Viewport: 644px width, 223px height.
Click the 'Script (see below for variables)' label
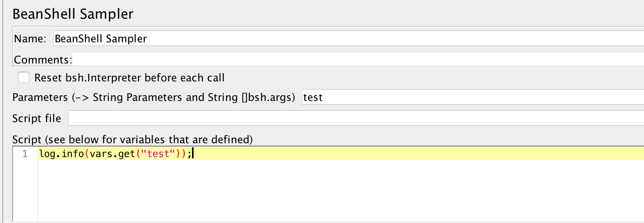[132, 140]
